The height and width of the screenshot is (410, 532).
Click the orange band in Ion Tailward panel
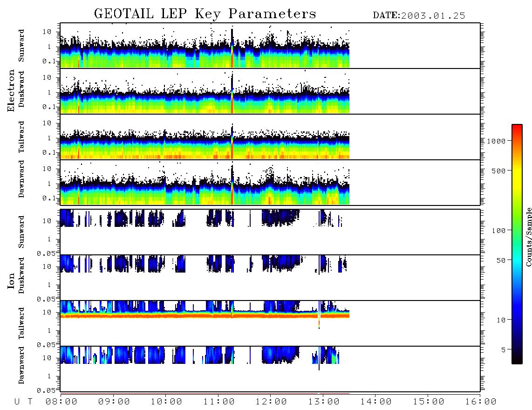point(205,315)
